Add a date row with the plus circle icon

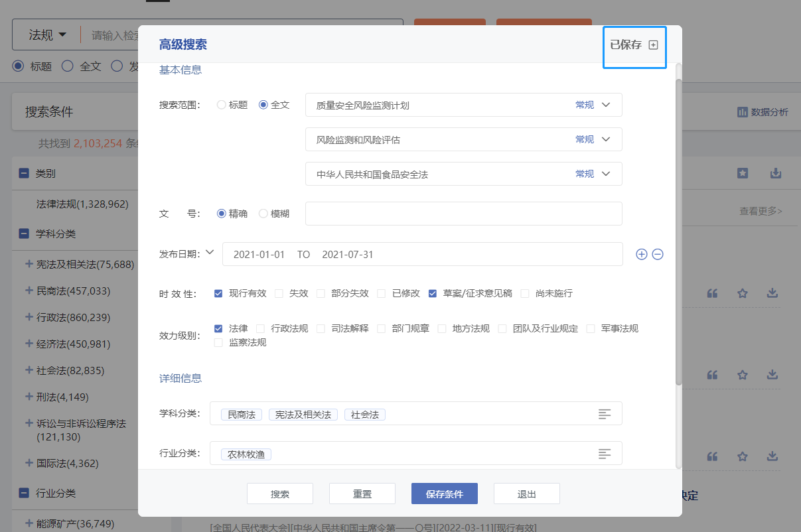point(641,254)
